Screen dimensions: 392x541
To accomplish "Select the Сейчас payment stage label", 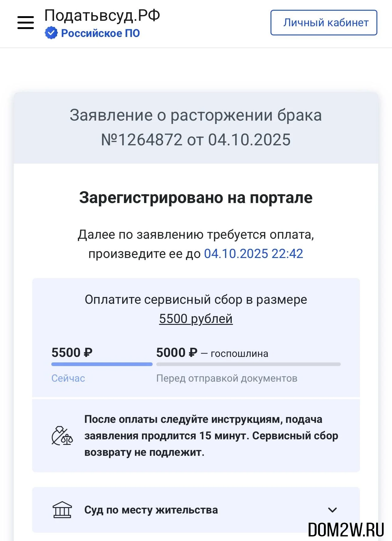I will 68,378.
